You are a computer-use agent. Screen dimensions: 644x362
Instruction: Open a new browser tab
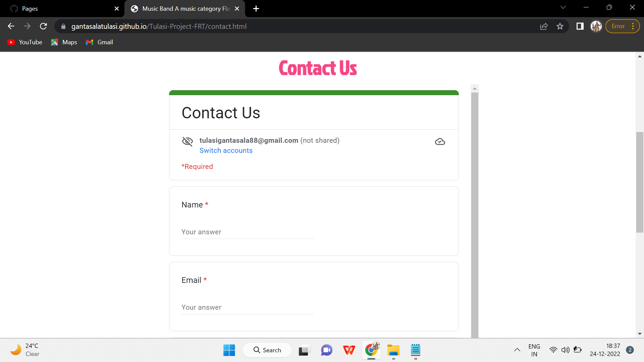(256, 9)
